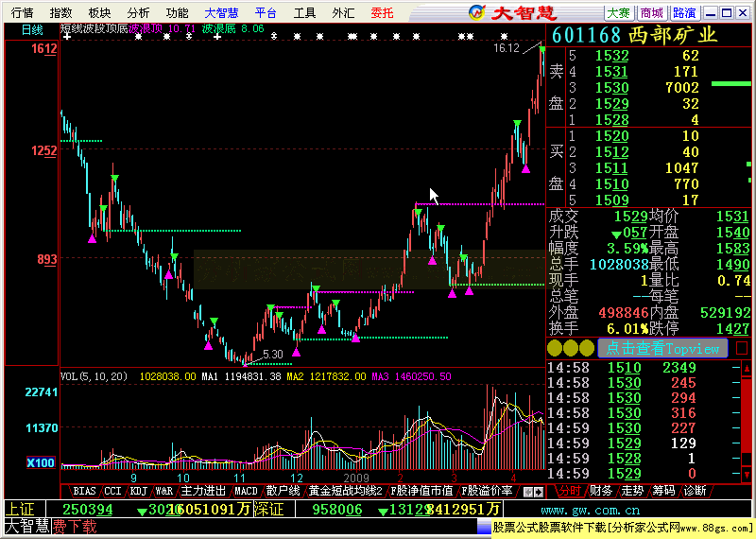This screenshot has width=756, height=539.
Task: Open the 行情 menu
Action: click(x=22, y=12)
